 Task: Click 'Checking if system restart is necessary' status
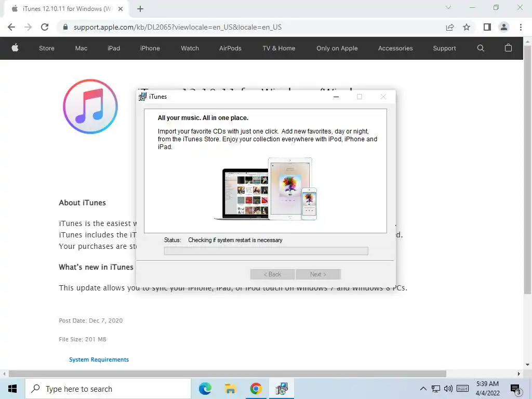pyautogui.click(x=235, y=240)
